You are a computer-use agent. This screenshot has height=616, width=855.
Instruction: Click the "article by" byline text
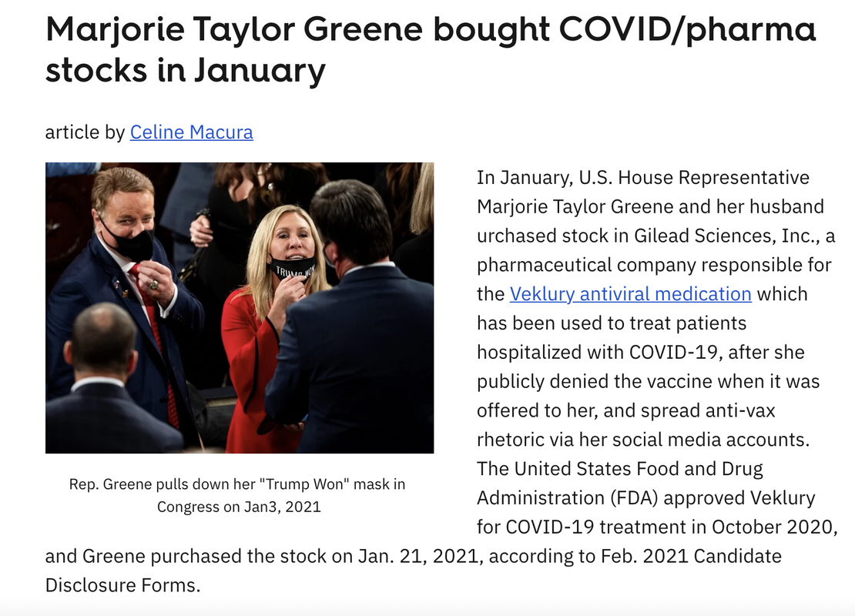85,132
